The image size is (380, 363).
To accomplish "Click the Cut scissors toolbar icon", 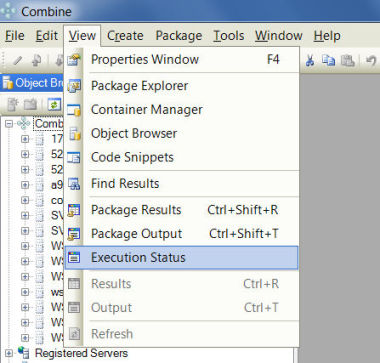I will pos(310,61).
